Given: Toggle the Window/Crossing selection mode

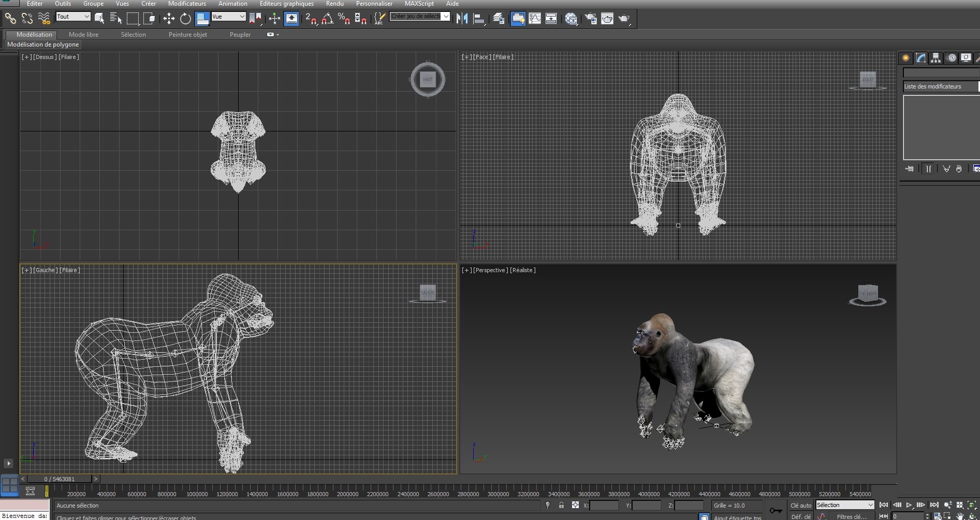Looking at the screenshot, I should pos(150,19).
